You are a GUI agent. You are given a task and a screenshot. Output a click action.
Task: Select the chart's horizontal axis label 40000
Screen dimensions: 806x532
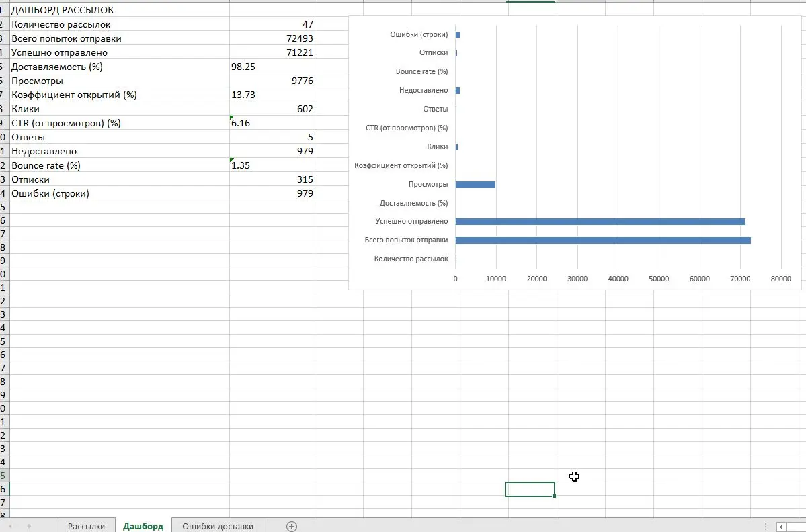pos(618,279)
